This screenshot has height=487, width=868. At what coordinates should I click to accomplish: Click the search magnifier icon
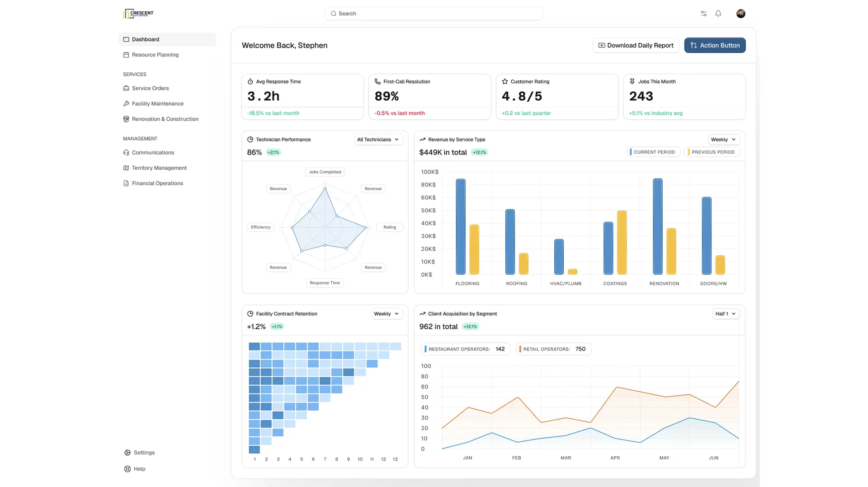334,14
